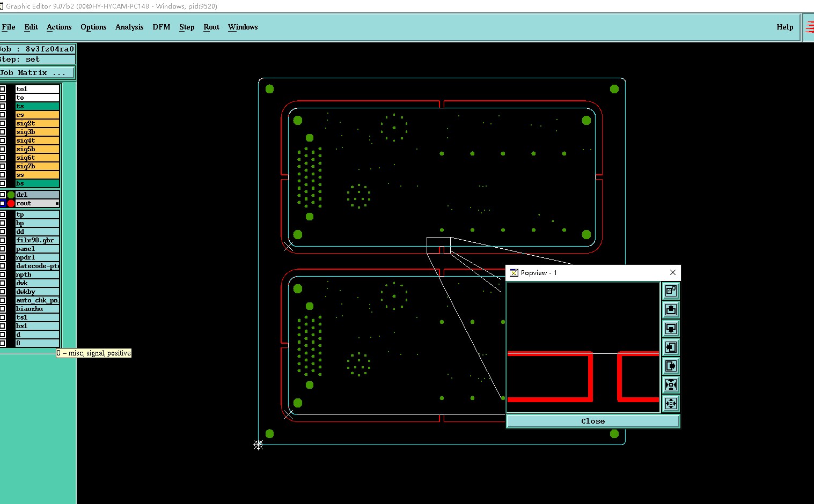The image size is (814, 504).
Task: Toggle display checkbox for layer rout
Action: [3, 203]
